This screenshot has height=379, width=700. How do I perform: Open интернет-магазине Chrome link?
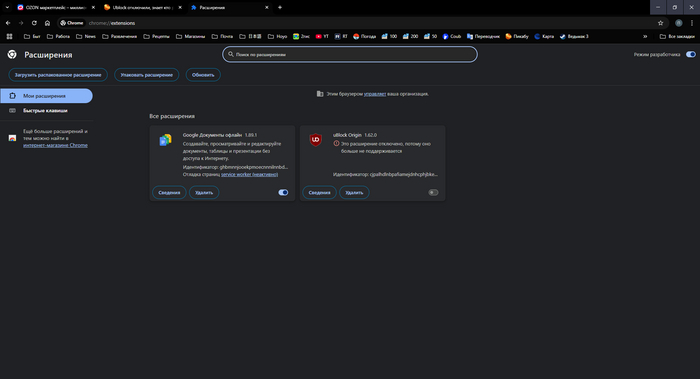coord(55,145)
